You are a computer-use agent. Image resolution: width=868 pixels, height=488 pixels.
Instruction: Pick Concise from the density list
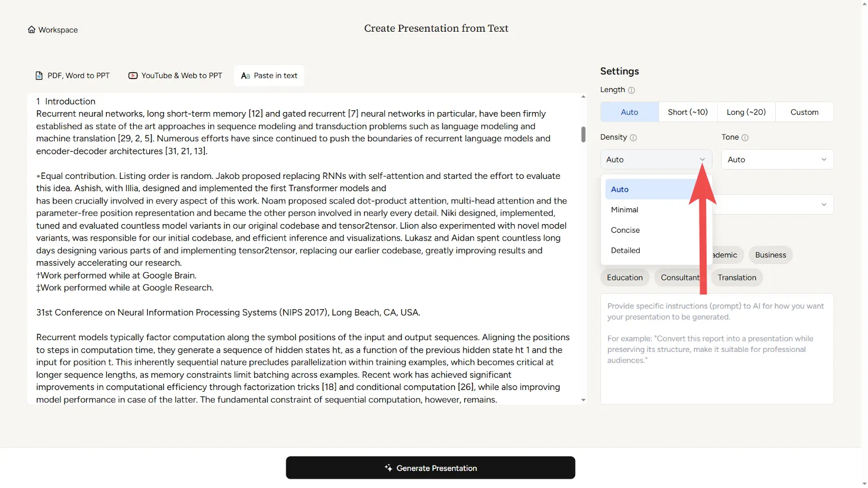[x=625, y=231]
